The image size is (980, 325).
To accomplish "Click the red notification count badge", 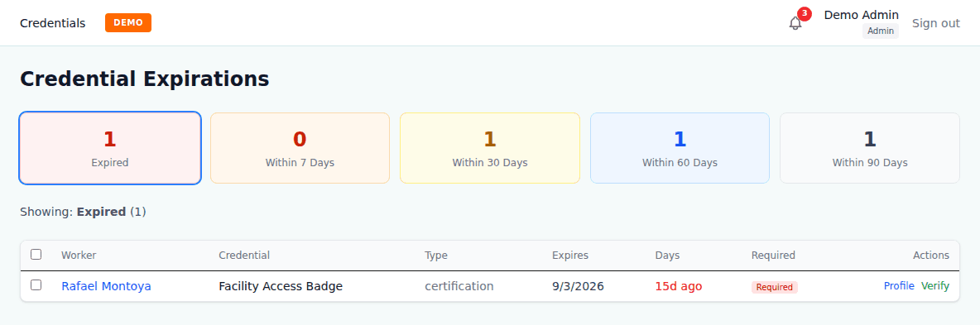I will point(805,14).
